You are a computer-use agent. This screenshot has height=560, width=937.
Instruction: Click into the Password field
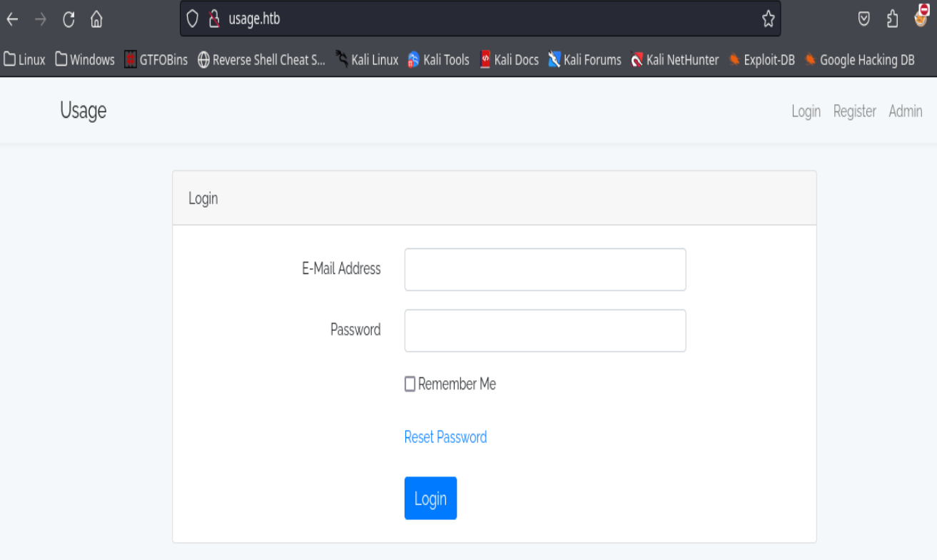[x=545, y=330]
